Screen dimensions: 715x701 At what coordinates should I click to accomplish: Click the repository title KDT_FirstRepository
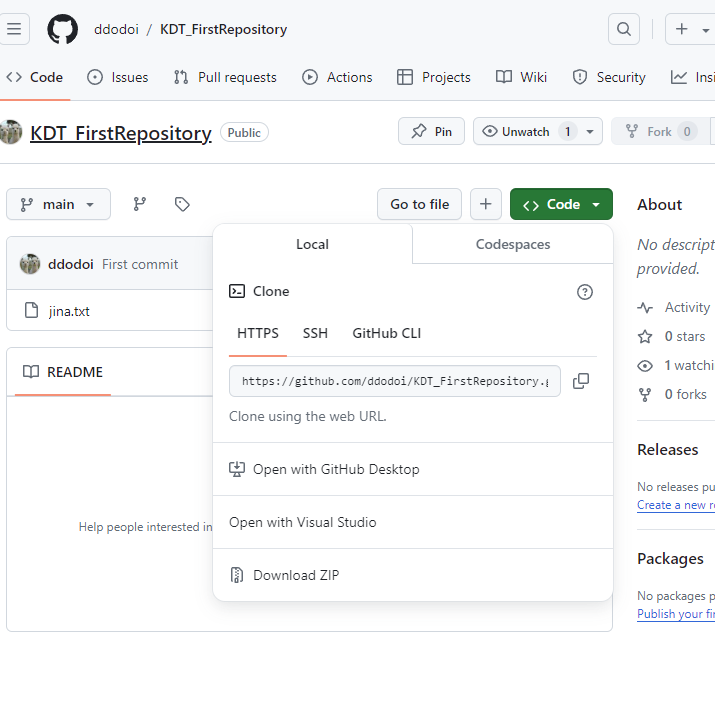121,133
